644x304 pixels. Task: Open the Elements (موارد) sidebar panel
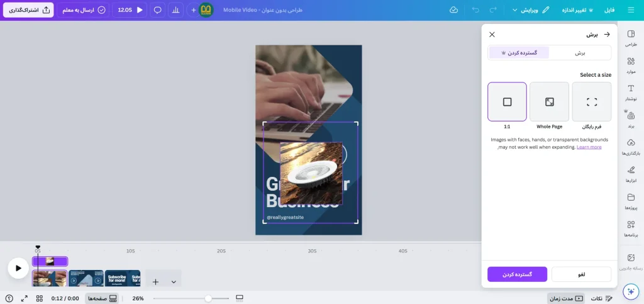pos(631,65)
